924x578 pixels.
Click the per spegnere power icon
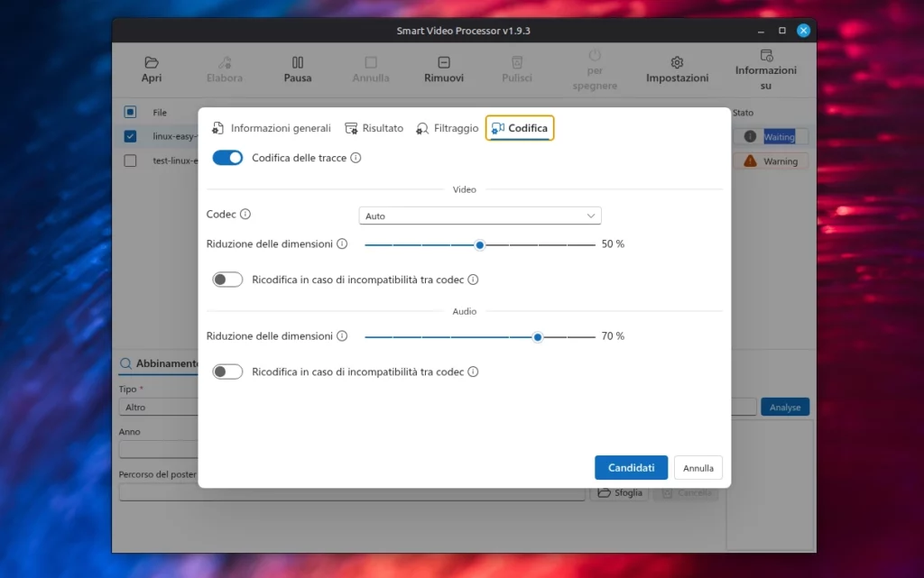(x=595, y=55)
